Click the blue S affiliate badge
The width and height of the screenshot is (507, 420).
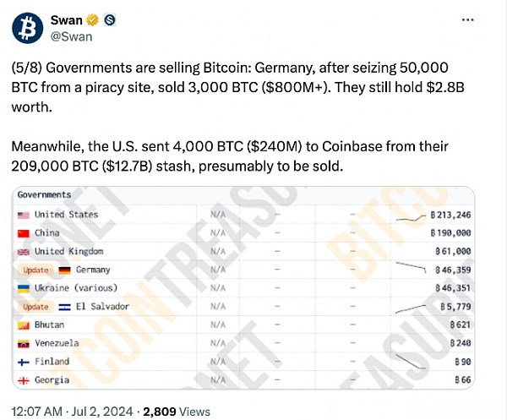tap(110, 20)
